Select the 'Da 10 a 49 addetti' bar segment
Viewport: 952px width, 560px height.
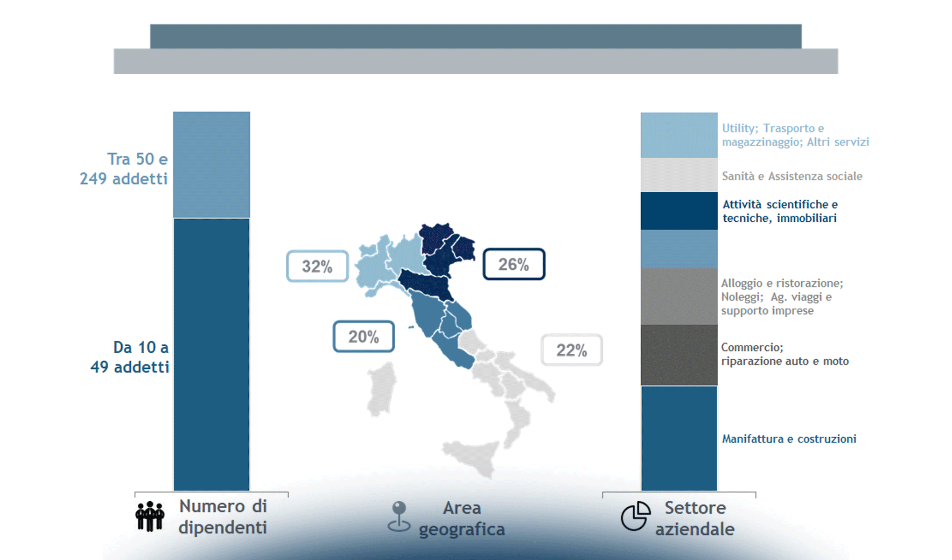click(211, 355)
